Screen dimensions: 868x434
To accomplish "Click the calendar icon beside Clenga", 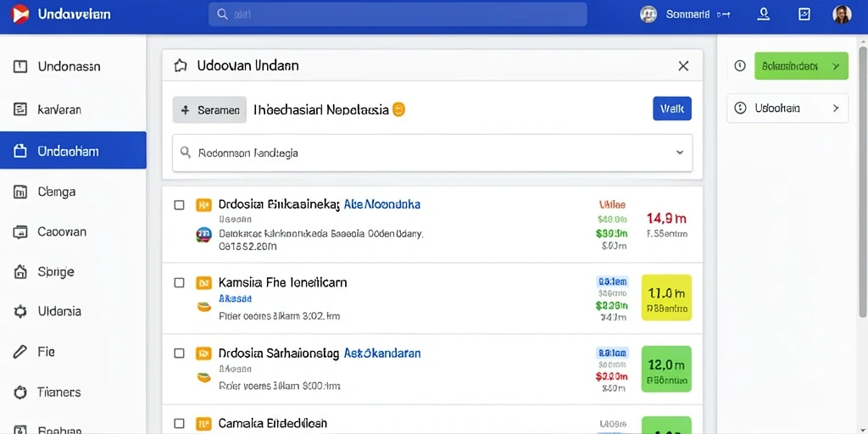I will pyautogui.click(x=20, y=192).
